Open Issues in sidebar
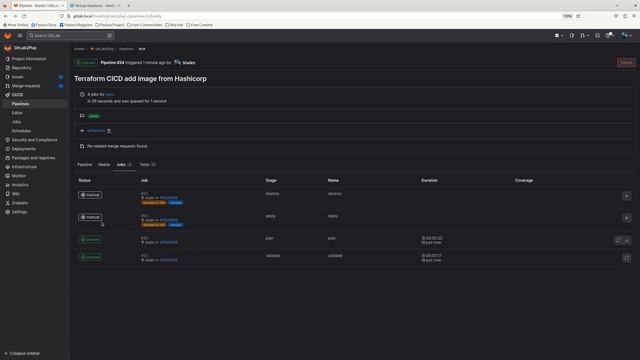This screenshot has height=360, width=640. (x=17, y=77)
